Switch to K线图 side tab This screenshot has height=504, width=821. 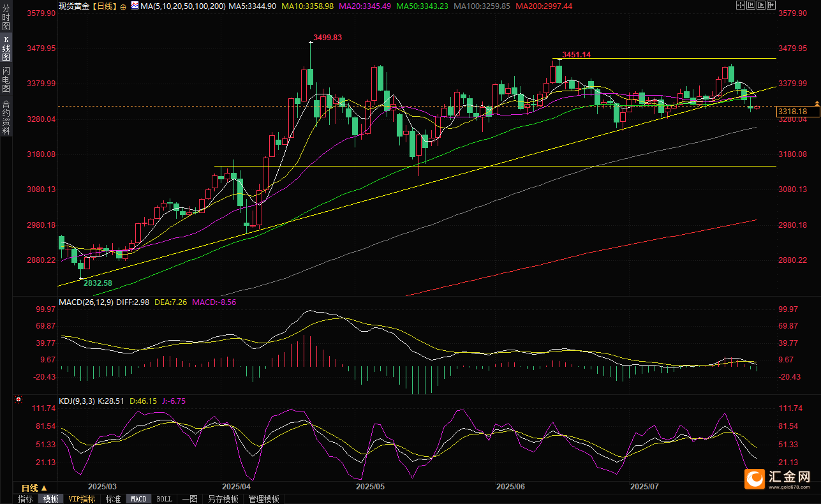(x=6, y=48)
